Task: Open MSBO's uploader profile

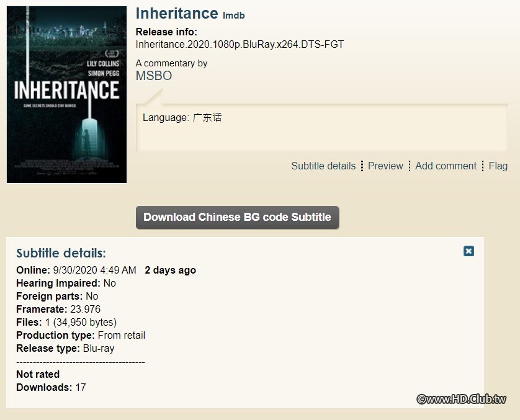Action: click(153, 76)
